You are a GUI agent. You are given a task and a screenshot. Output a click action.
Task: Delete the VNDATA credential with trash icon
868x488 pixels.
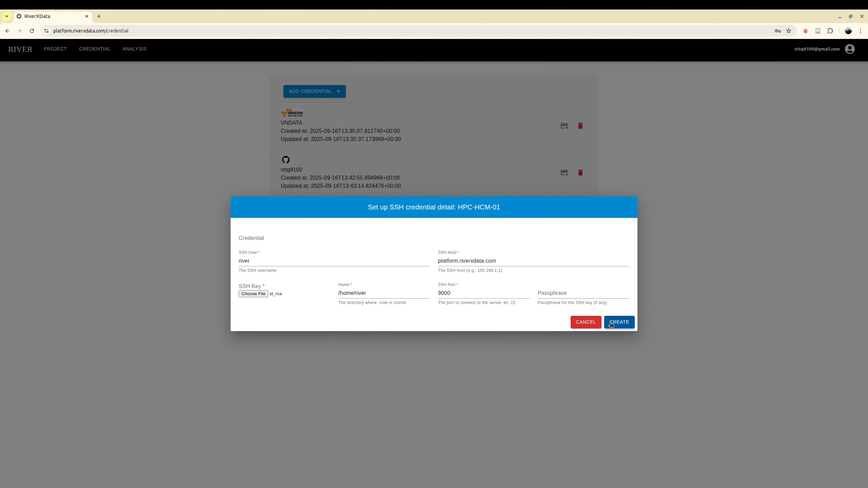580,126
